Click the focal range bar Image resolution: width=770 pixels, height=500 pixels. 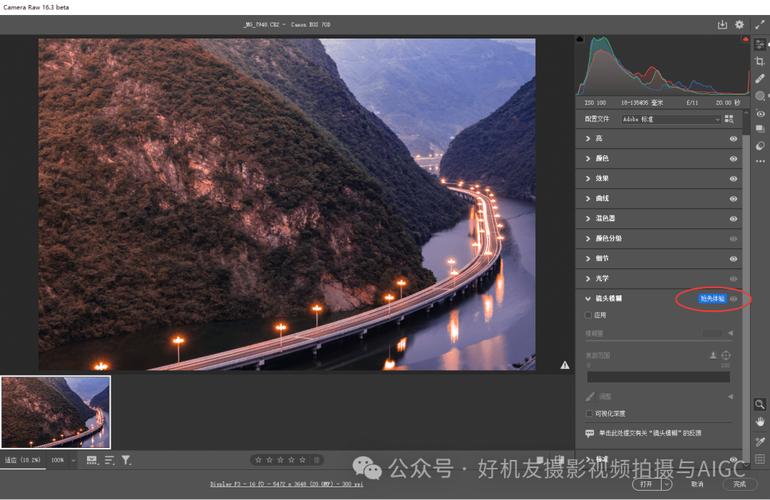coord(658,377)
